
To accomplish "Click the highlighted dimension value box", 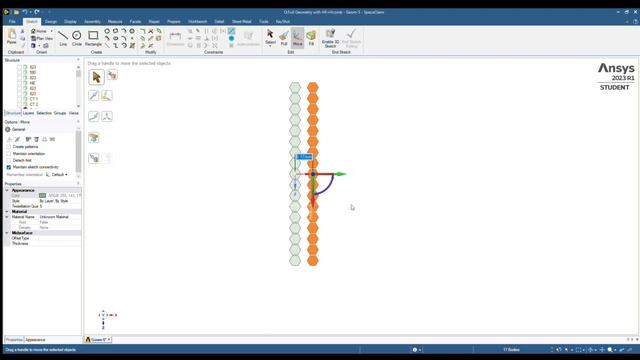I will 304,157.
